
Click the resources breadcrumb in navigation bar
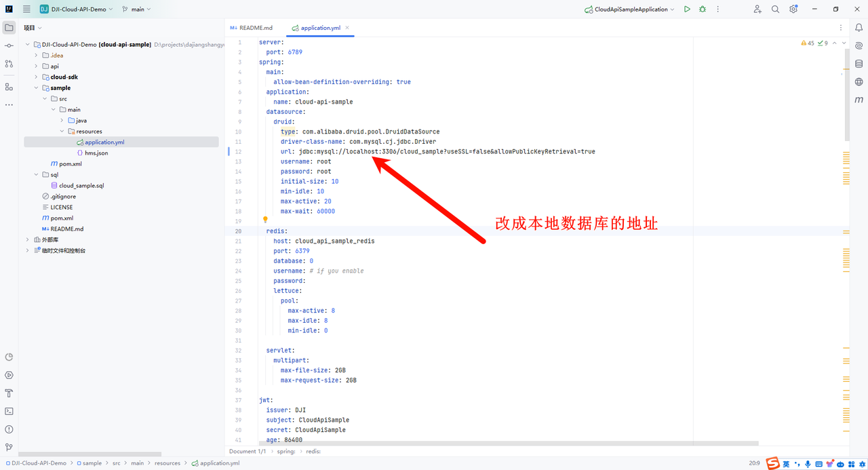[x=167, y=463]
